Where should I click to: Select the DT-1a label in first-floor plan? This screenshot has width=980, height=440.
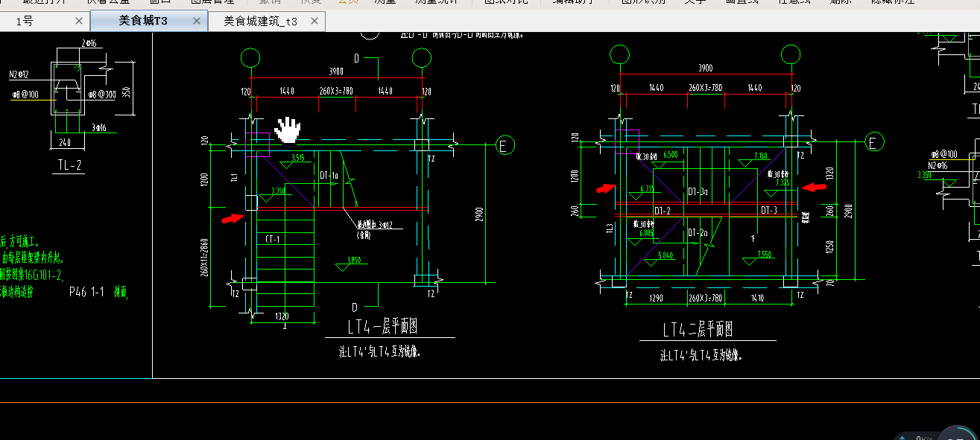pyautogui.click(x=329, y=176)
